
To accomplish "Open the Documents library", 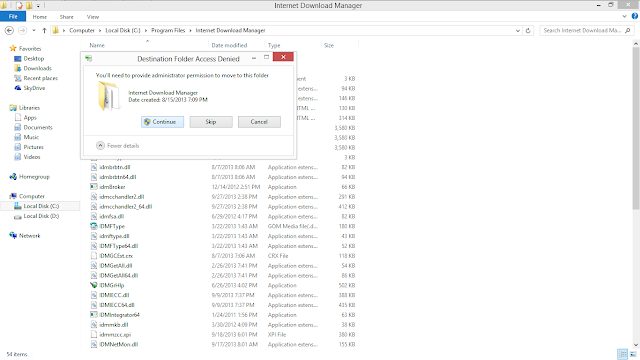I will pyautogui.click(x=38, y=127).
